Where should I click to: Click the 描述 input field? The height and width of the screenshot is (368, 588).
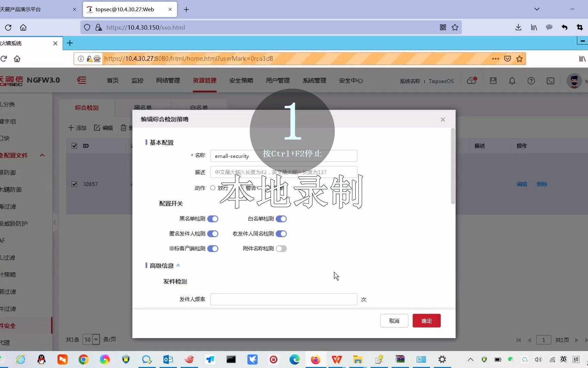point(284,172)
